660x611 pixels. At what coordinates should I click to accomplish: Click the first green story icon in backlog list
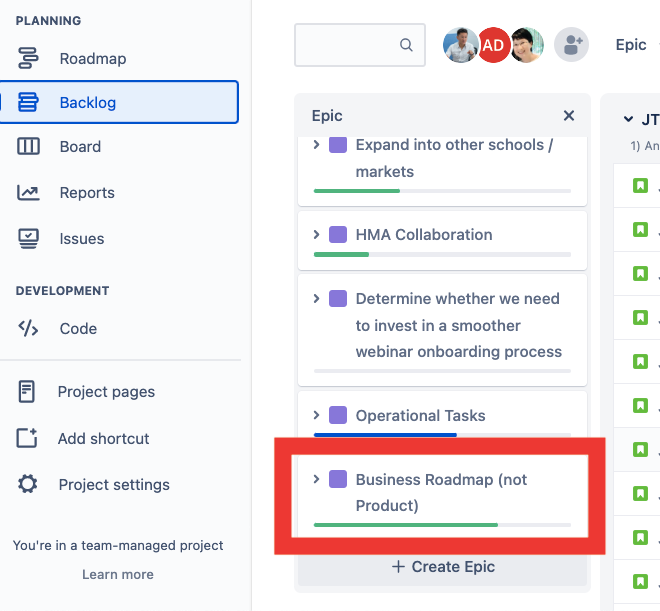[x=640, y=186]
